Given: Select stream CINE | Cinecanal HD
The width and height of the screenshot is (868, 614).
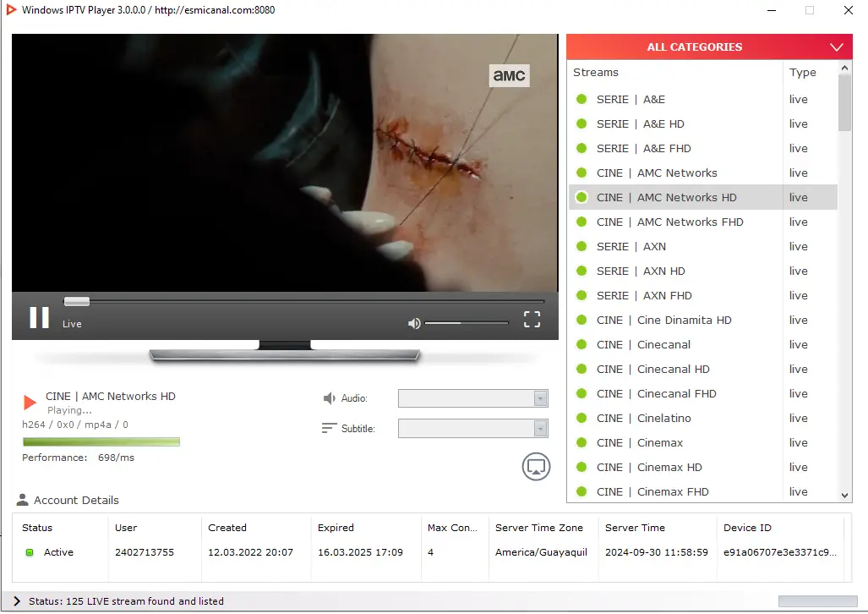Looking at the screenshot, I should pos(703,369).
